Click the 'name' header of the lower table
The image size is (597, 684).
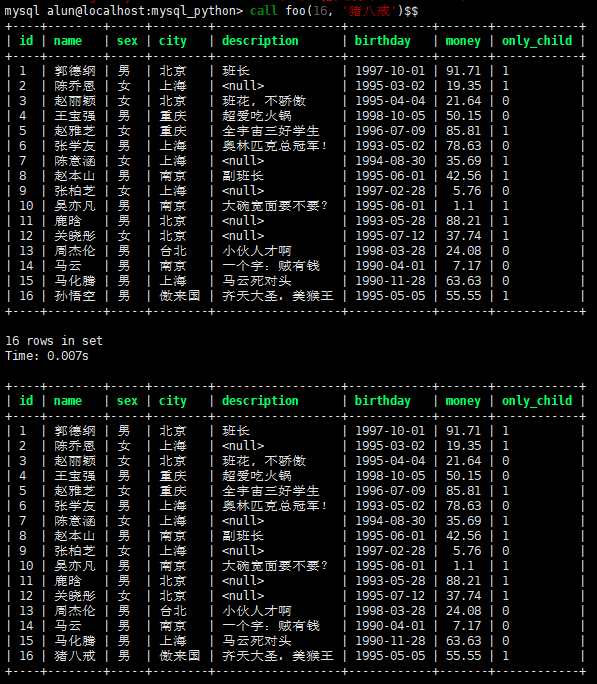pos(68,401)
